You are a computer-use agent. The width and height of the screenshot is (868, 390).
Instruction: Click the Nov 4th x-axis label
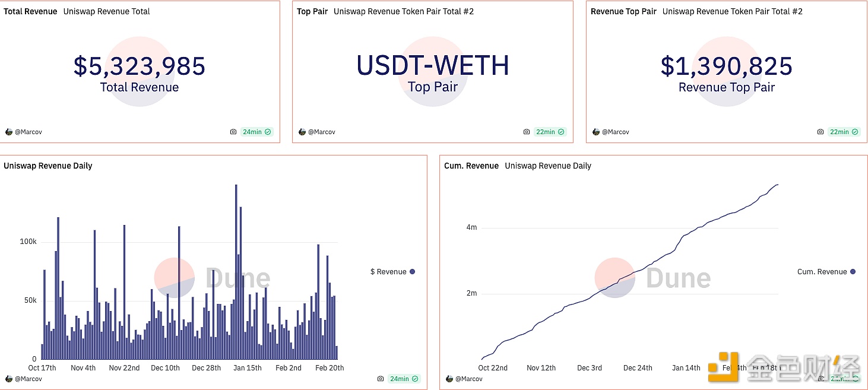(83, 368)
